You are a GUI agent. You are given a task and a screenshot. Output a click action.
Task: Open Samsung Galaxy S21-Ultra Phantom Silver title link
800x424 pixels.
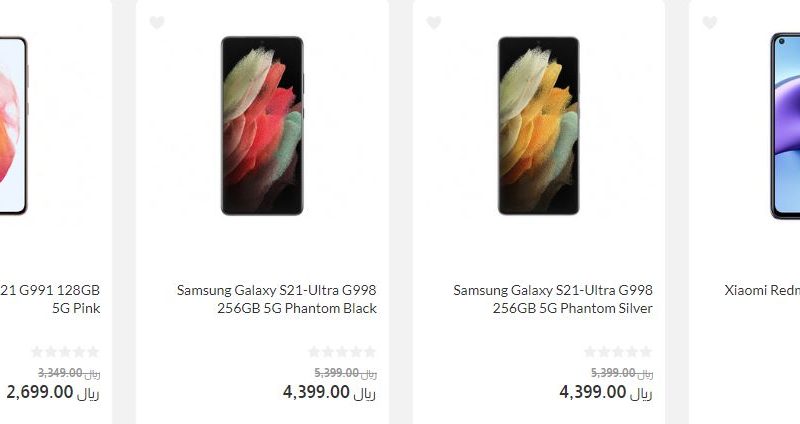[553, 299]
